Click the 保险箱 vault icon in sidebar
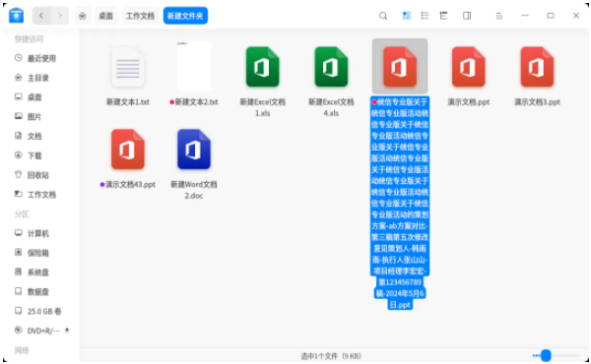This screenshot has height=364, width=591. (x=18, y=252)
